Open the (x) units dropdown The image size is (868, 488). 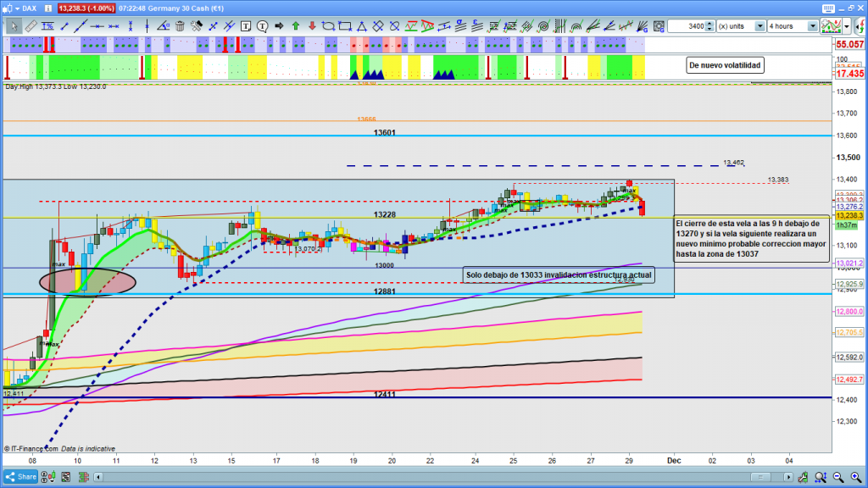759,26
